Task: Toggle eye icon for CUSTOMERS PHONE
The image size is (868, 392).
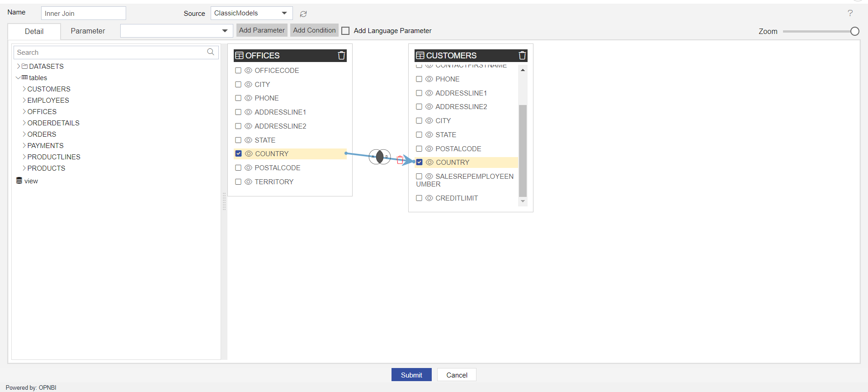Action: click(x=429, y=79)
